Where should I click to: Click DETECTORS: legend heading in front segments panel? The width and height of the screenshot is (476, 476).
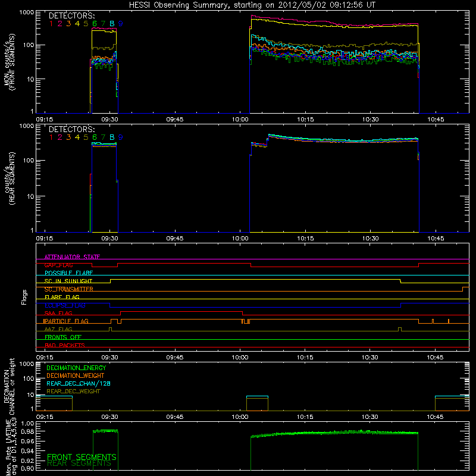[71, 16]
